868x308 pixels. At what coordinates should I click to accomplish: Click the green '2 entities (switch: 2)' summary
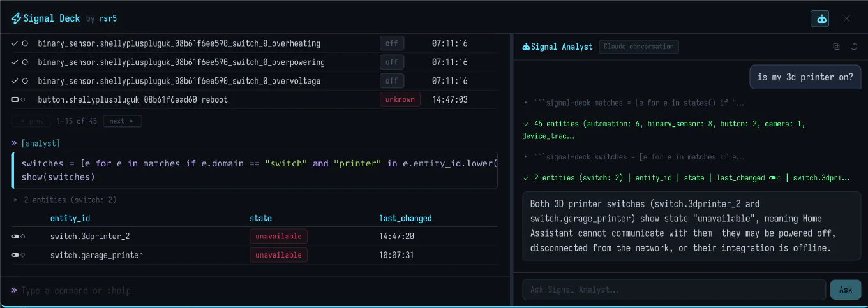tap(686, 178)
